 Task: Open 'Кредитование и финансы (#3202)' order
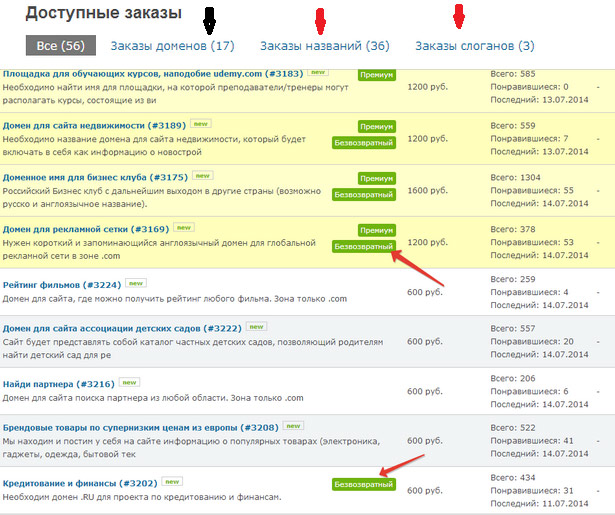pos(80,483)
